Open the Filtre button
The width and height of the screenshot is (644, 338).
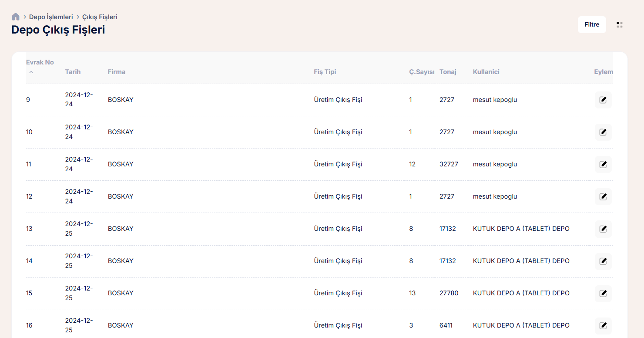592,25
